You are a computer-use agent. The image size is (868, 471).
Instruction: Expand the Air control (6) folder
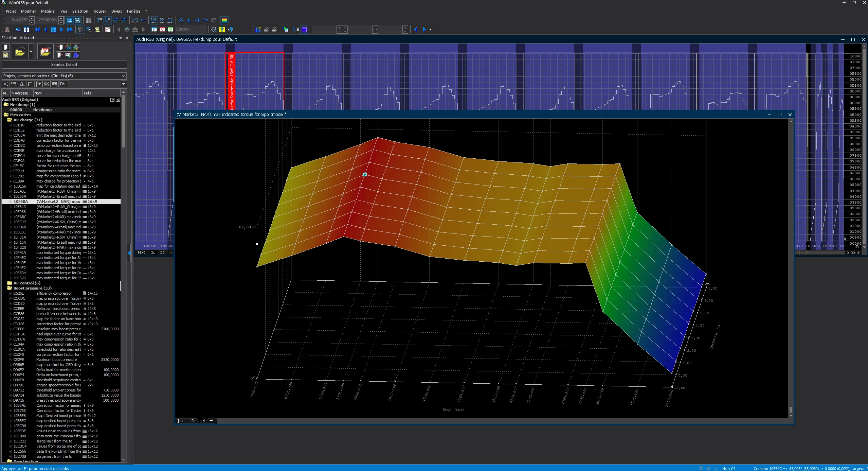[10, 283]
